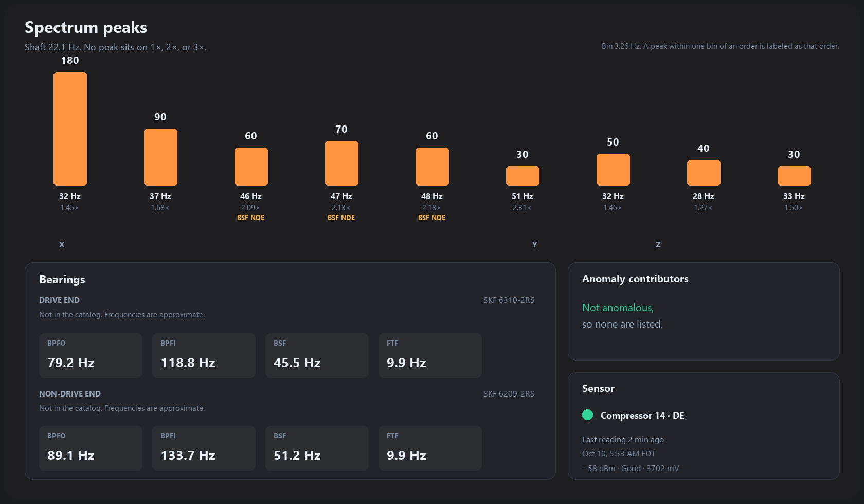
Task: Click the Bearings panel heading
Action: (x=62, y=279)
